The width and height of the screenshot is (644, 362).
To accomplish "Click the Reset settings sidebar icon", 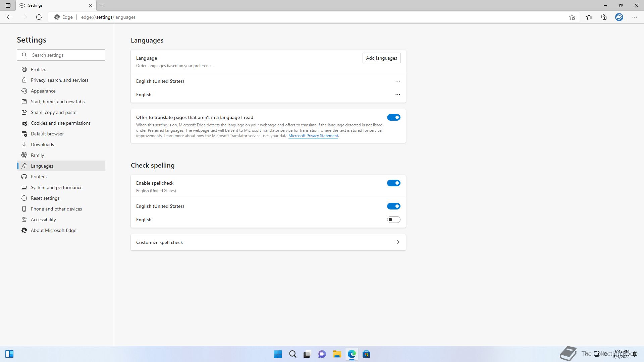I will pos(24,198).
